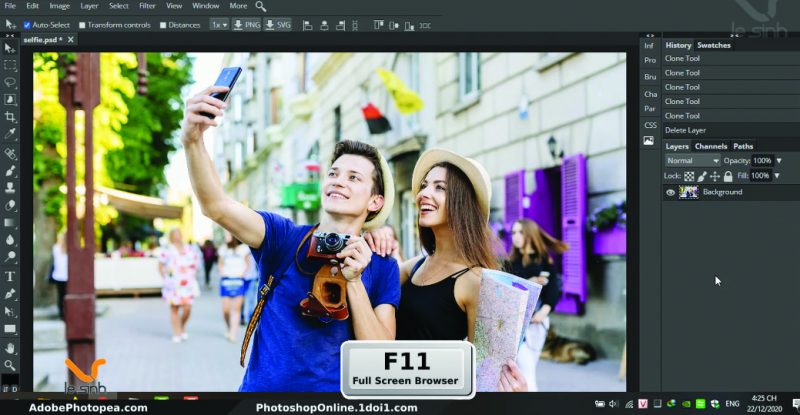Viewport: 800px width, 415px height.
Task: Open the Par paragraph side panel
Action: tap(649, 109)
